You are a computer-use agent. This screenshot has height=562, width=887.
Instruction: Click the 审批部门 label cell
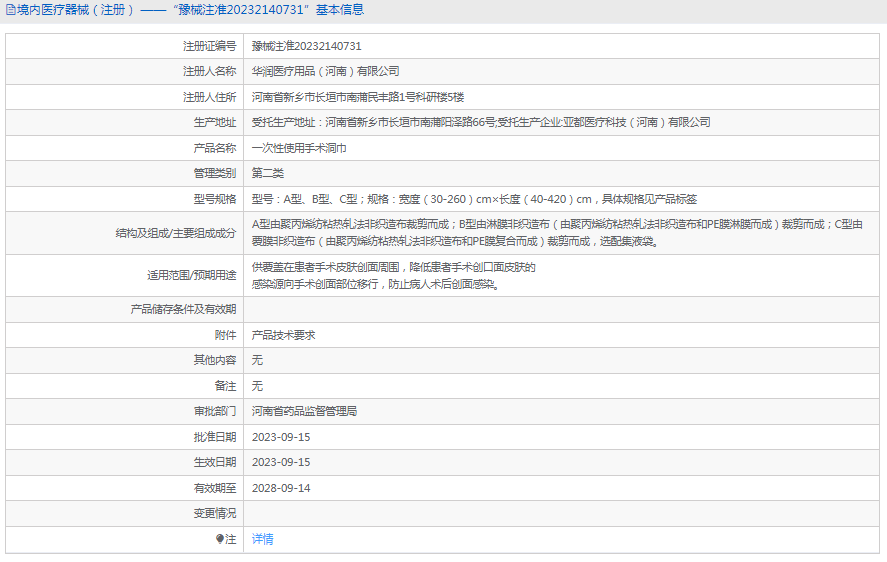tap(124, 411)
